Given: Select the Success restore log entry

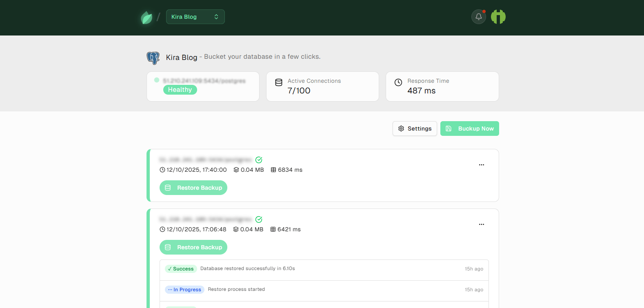Looking at the screenshot, I should click(324, 269).
